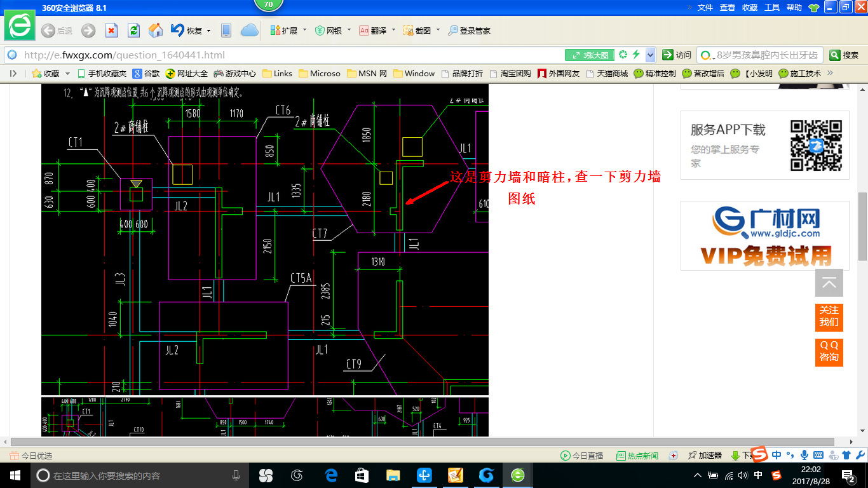Screen dimensions: 868x488
Task: Click the back-to-top arrow button
Action: 829,283
